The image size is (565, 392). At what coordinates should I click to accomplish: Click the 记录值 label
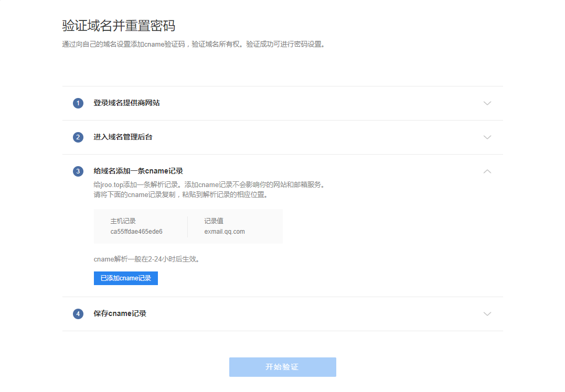click(x=214, y=221)
